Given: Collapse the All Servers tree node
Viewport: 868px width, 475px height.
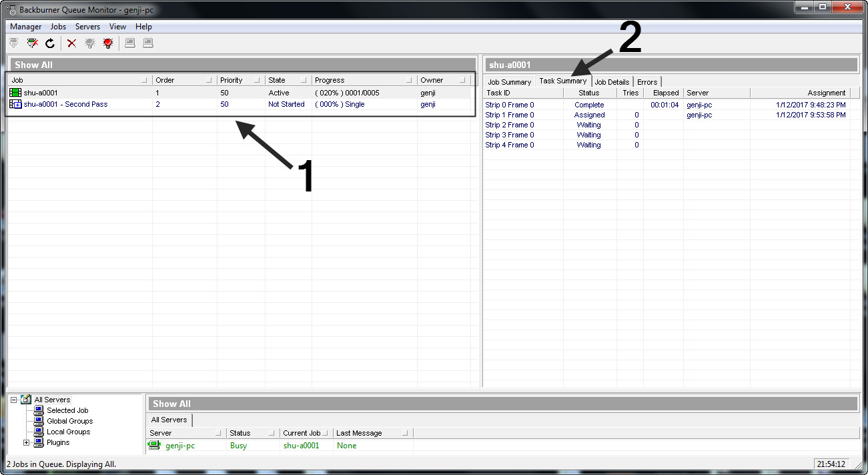Looking at the screenshot, I should click(14, 400).
